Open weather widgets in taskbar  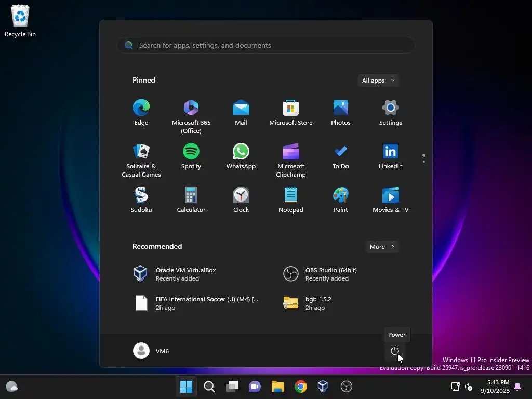(12, 387)
